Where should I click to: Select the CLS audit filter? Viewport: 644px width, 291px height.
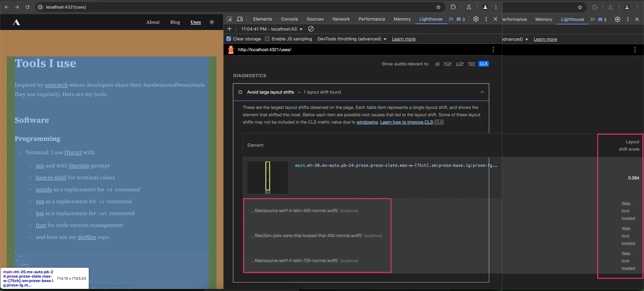point(483,64)
